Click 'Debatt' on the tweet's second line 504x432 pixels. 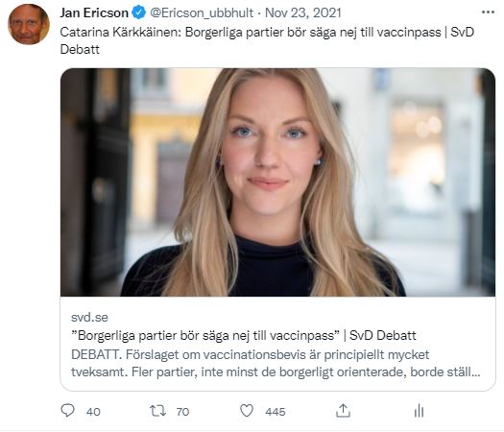pos(80,50)
